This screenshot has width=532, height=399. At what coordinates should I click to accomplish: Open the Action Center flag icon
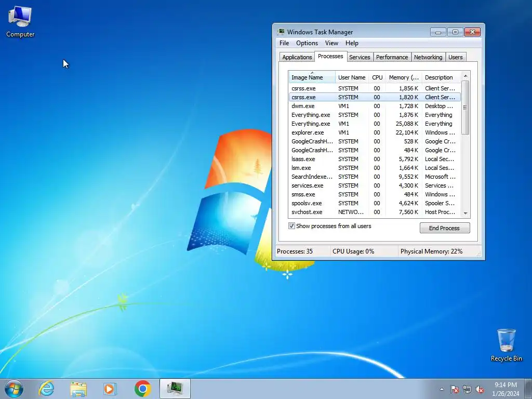point(454,389)
